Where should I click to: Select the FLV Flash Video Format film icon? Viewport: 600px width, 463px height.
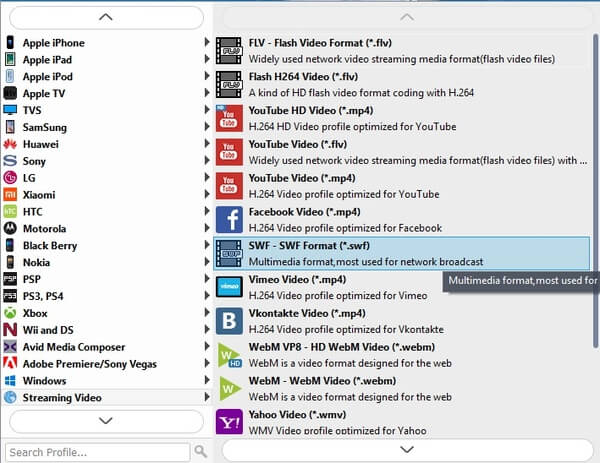[x=229, y=51]
